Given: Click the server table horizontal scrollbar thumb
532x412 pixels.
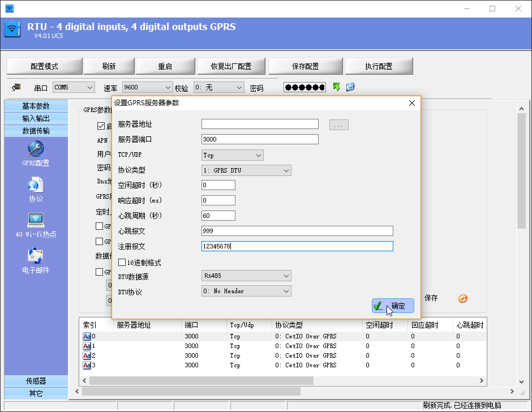Looking at the screenshot, I should coord(201,380).
